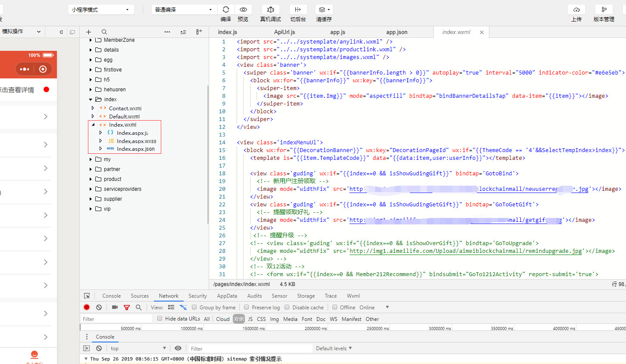This screenshot has width=626, height=364.
Task: Click the red record network log button
Action: point(87,307)
